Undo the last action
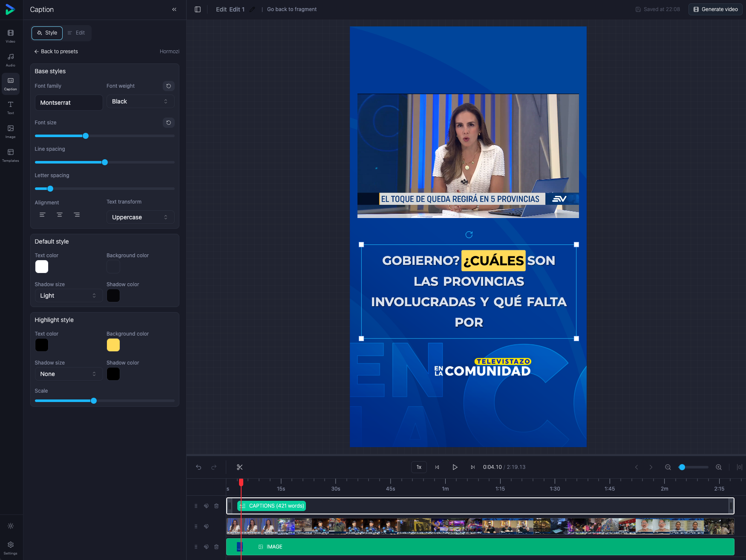The width and height of the screenshot is (746, 560). click(199, 467)
